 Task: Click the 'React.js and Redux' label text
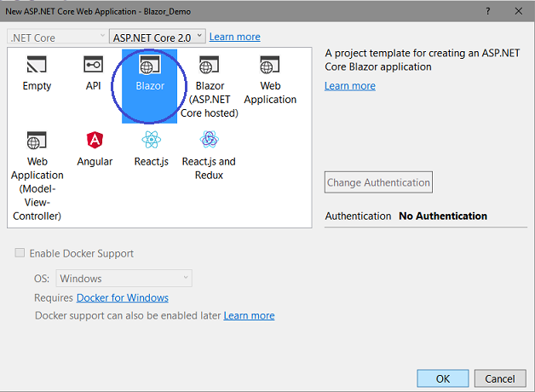pyautogui.click(x=209, y=168)
